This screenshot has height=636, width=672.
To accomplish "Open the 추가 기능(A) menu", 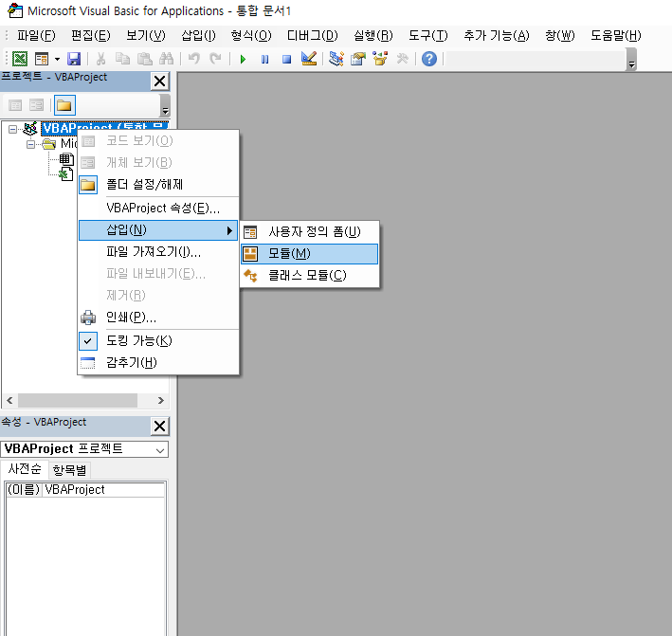I will tap(497, 36).
